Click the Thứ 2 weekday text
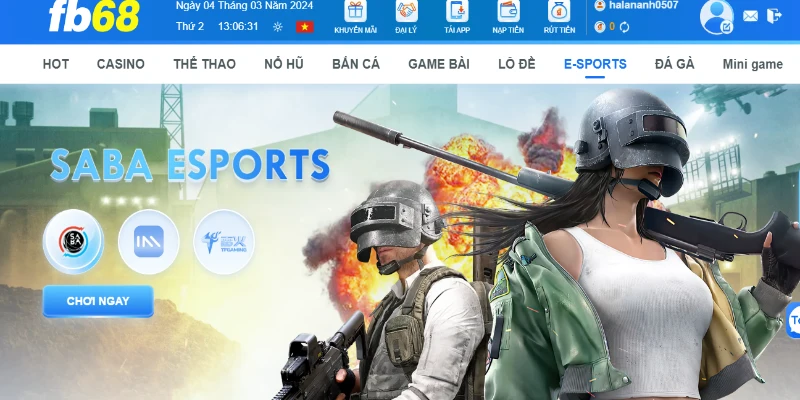Screen dimensions: 800x400 coord(190,27)
